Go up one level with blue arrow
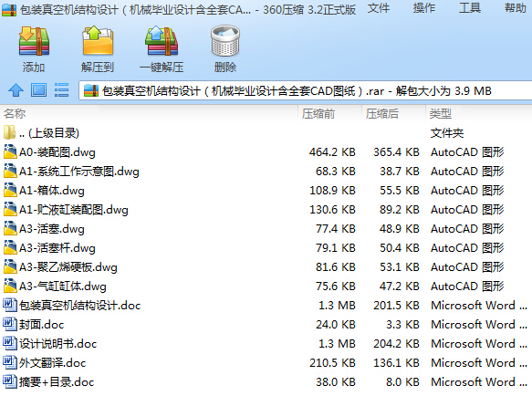532x396 pixels. 16,90
